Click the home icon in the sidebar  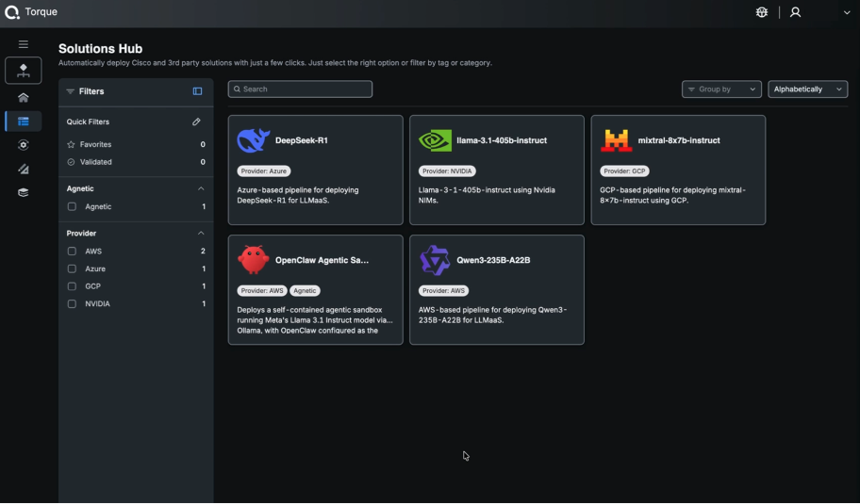[24, 97]
